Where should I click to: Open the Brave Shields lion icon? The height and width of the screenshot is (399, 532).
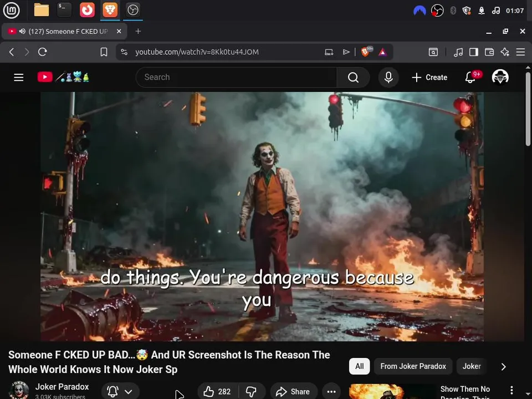(x=366, y=52)
